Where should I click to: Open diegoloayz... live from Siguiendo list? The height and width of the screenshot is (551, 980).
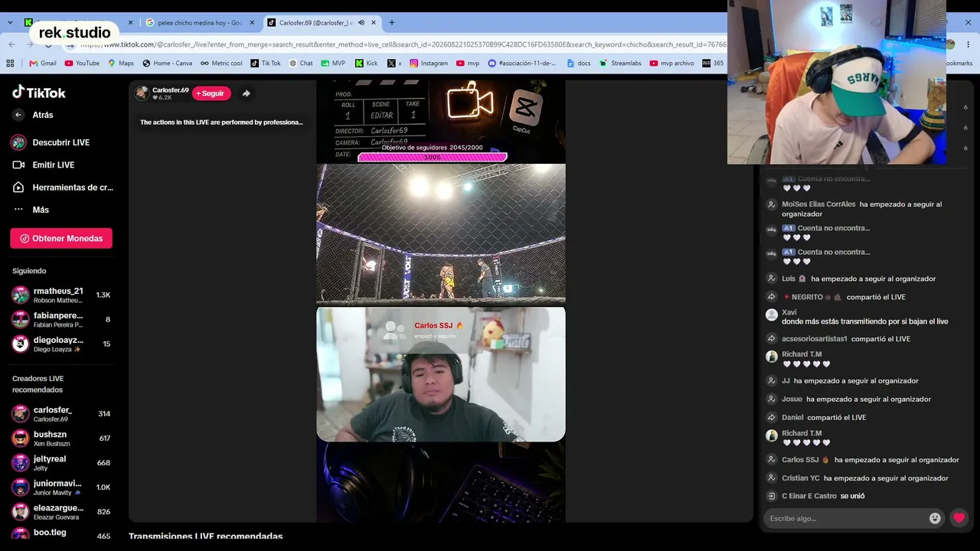(x=61, y=344)
